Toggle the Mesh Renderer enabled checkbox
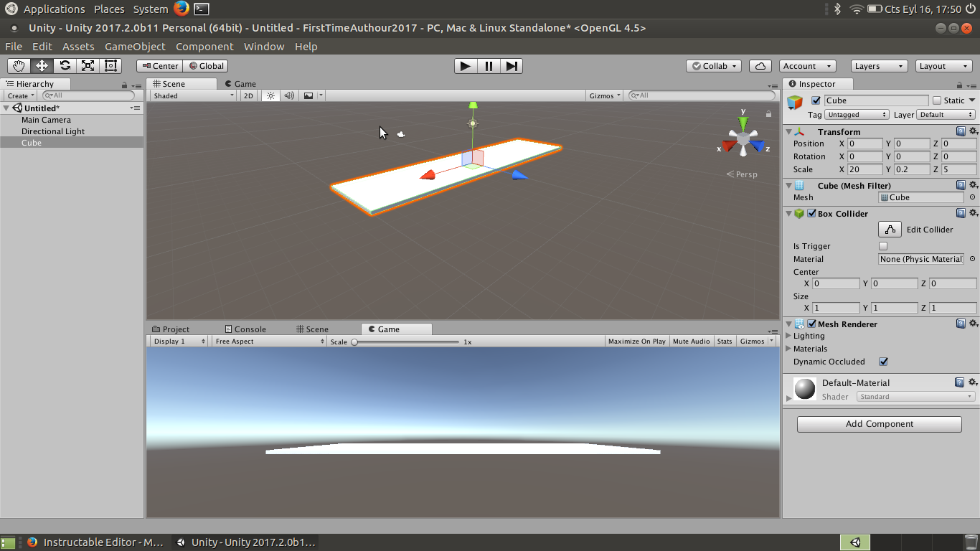 point(811,324)
